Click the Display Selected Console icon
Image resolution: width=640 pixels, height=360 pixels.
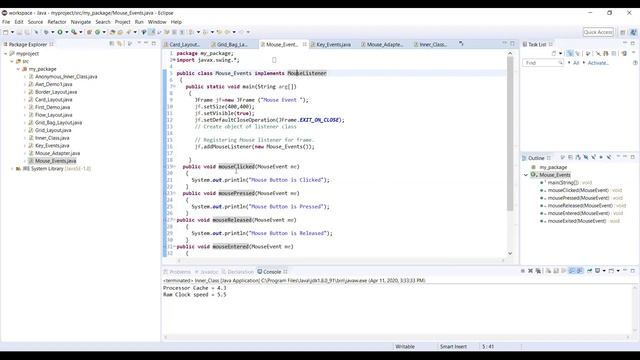coord(598,271)
